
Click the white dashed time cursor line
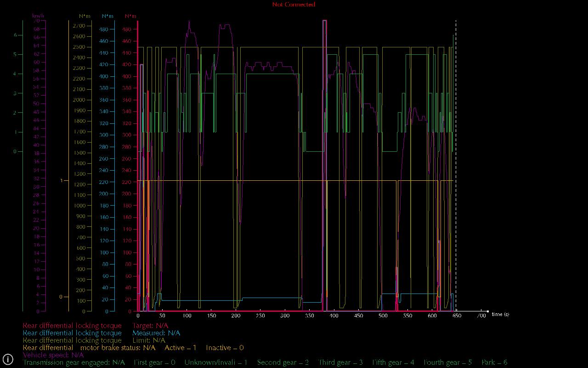click(x=456, y=166)
